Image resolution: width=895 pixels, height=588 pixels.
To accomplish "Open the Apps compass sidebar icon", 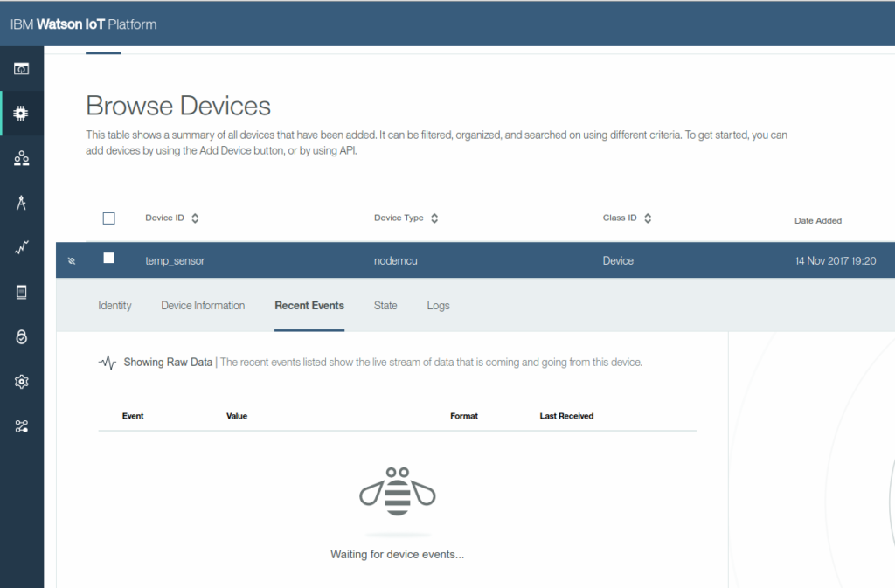I will (x=21, y=203).
